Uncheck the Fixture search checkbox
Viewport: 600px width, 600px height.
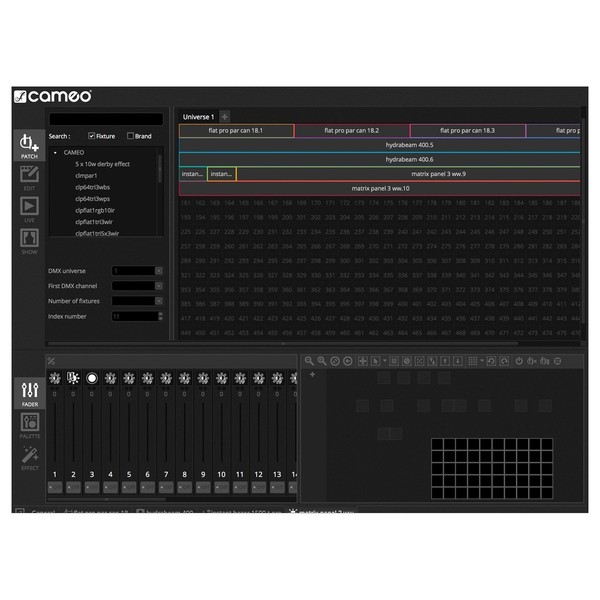click(x=91, y=136)
